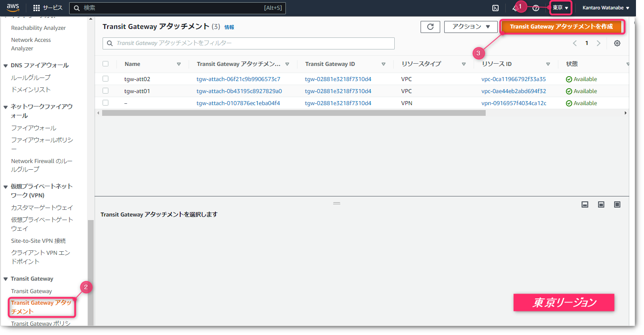The height and width of the screenshot is (335, 644).
Task: Select all attachments header checkbox
Action: pyautogui.click(x=106, y=64)
